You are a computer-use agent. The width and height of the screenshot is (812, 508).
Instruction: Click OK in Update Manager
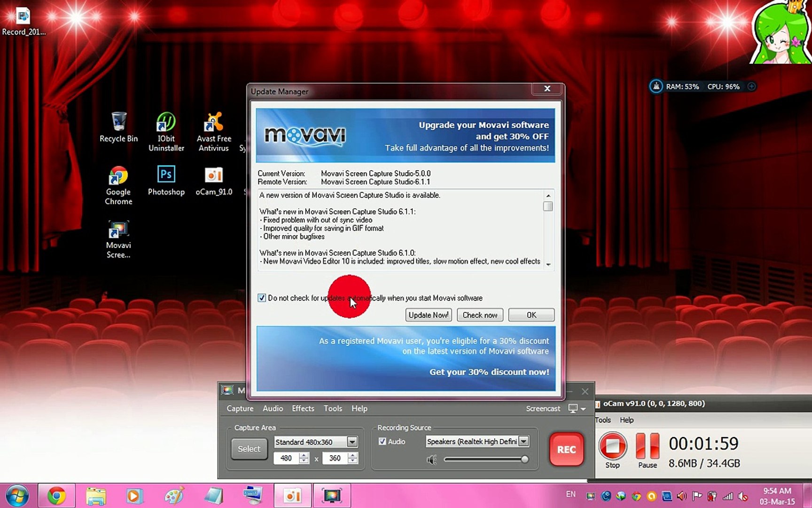tap(531, 315)
